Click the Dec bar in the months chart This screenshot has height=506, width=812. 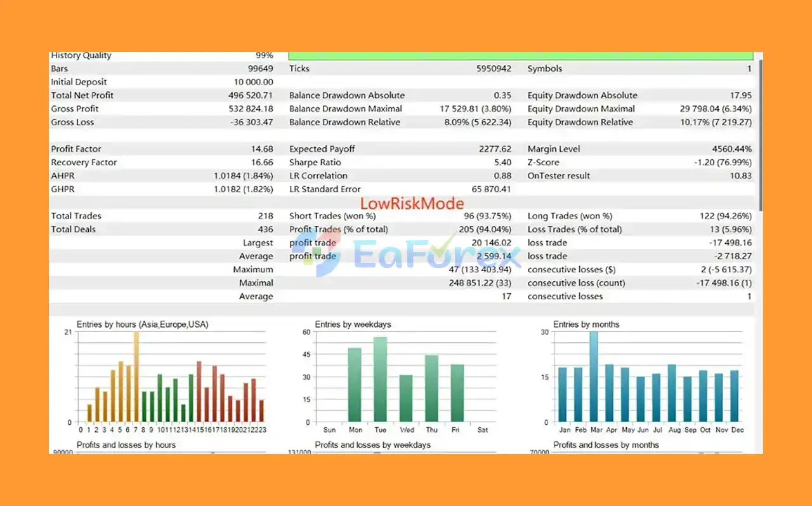[735, 396]
